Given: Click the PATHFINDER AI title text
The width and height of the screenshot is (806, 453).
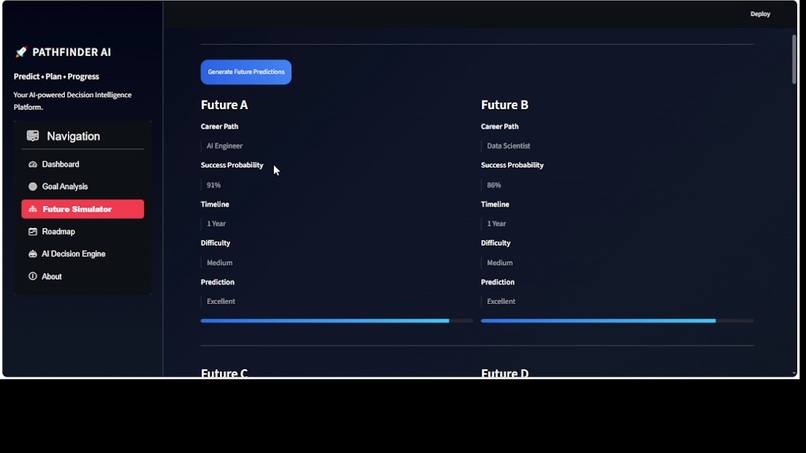Looking at the screenshot, I should click(x=71, y=52).
